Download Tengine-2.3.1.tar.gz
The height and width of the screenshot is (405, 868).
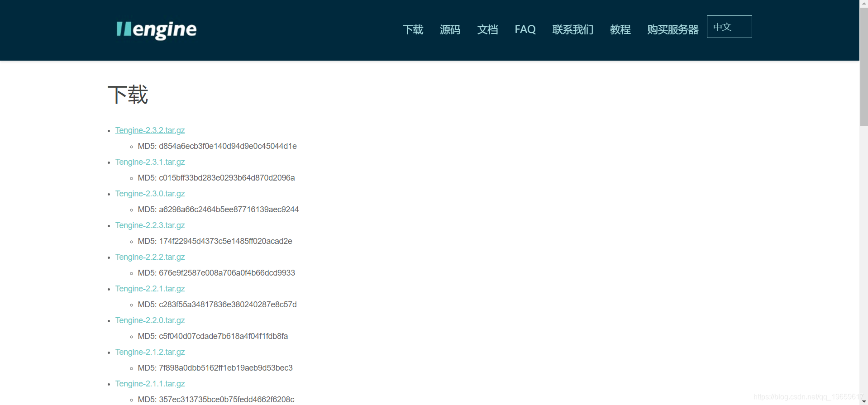(x=150, y=162)
